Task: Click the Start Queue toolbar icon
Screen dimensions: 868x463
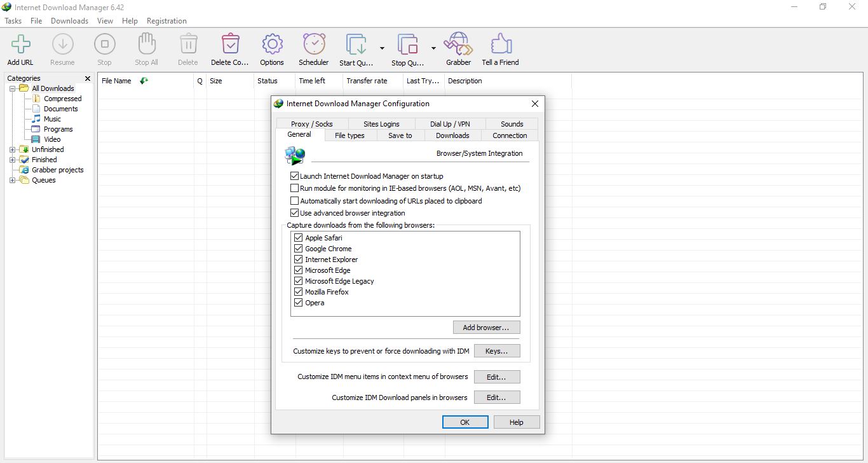Action: (x=356, y=45)
